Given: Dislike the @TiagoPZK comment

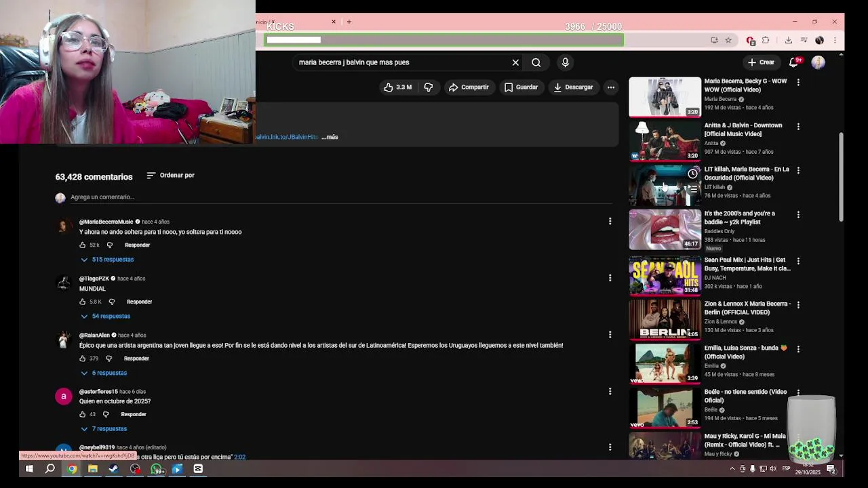Looking at the screenshot, I should (x=112, y=302).
